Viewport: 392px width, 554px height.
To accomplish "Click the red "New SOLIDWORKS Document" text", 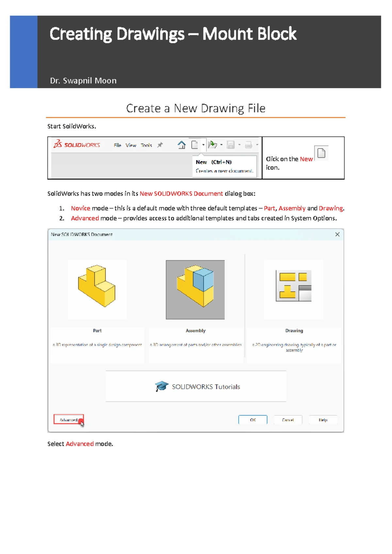I will pyautogui.click(x=181, y=194).
